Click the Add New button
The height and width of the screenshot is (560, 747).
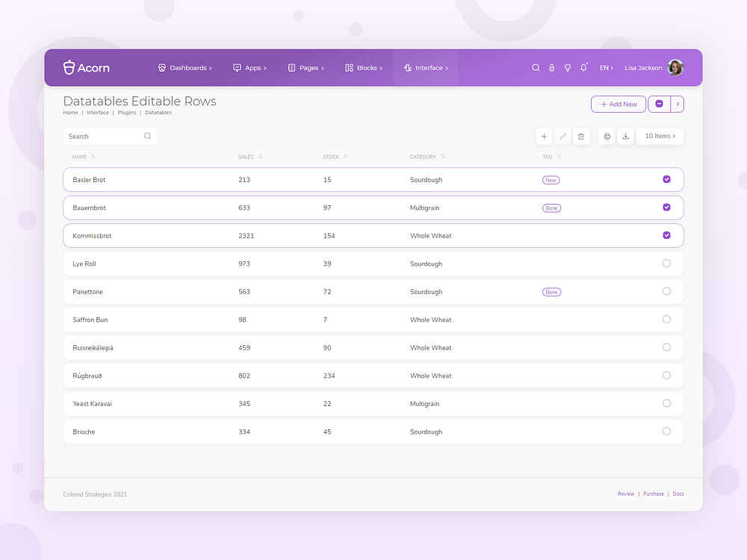click(x=618, y=104)
